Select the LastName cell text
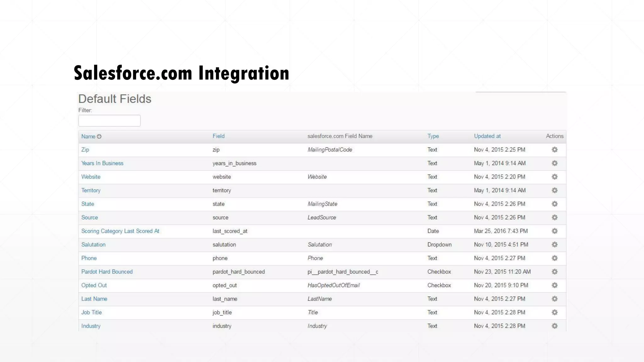Viewport: 644px width, 362px height. [319, 299]
